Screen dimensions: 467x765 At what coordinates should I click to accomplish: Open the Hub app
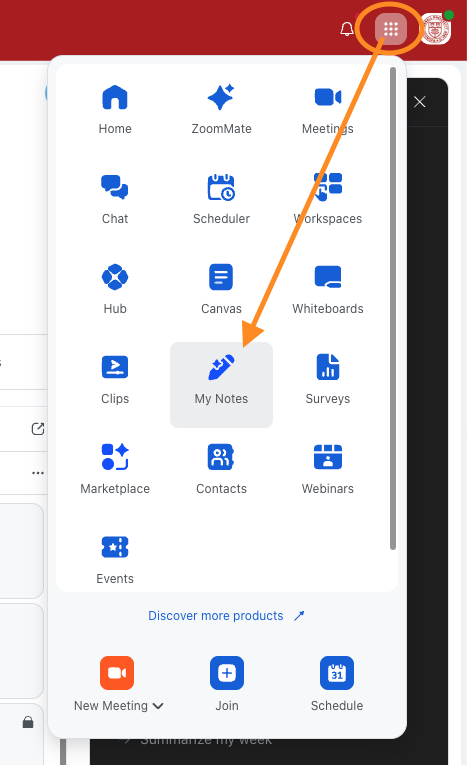coord(115,289)
